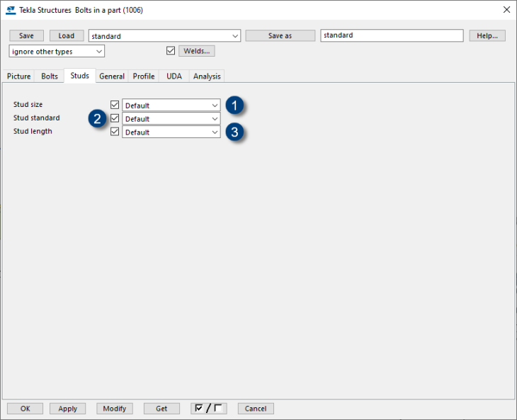Click the Load button

tap(67, 35)
